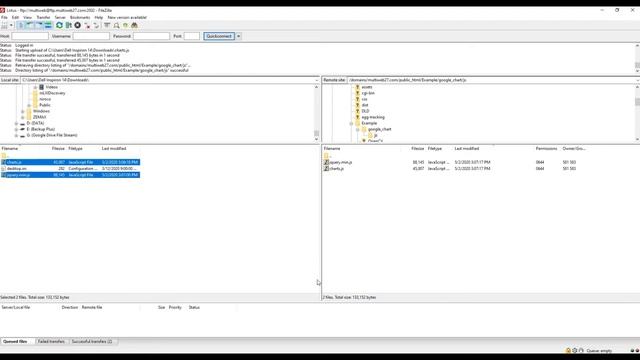Click the lock encryption icon in status bar
The image size is (640, 360).
tap(568, 351)
